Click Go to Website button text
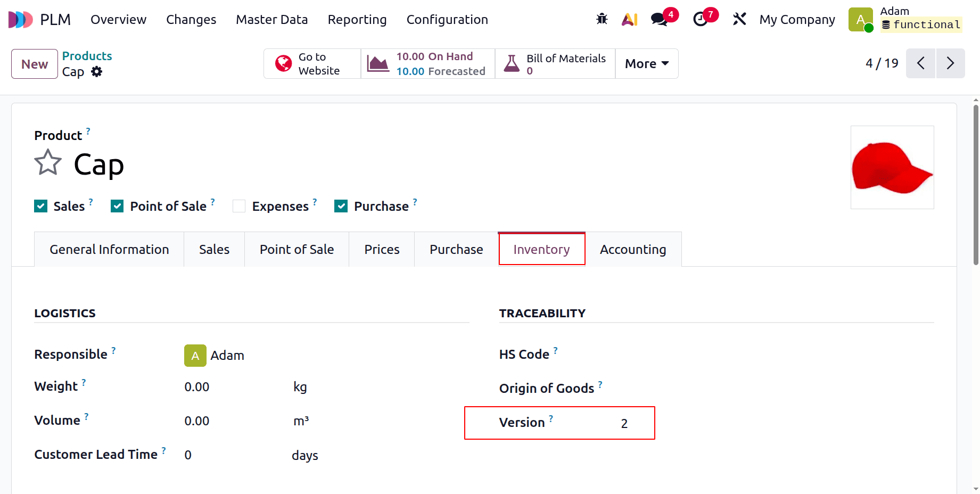Screen dimensions: 980x494 [319, 63]
